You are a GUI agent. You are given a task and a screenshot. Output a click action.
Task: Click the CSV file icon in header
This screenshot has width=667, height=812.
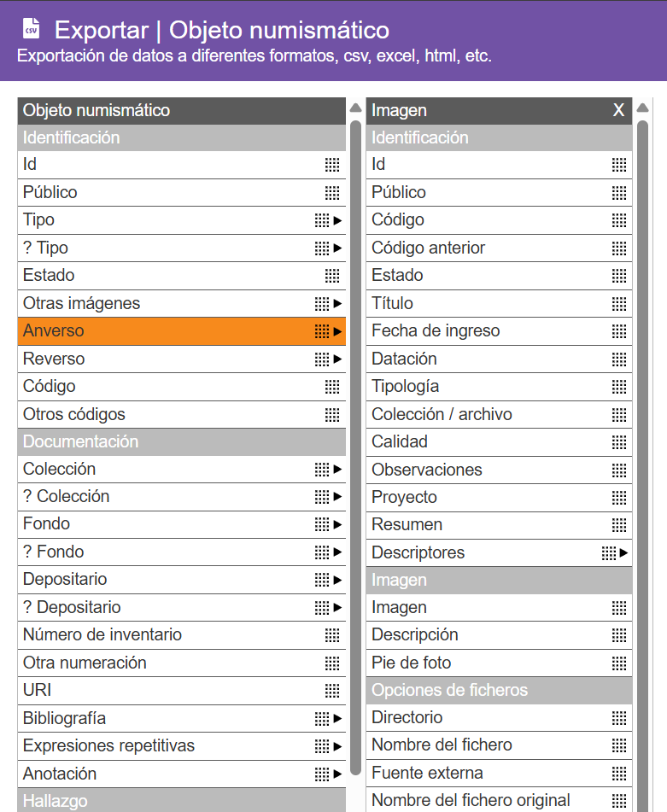[x=32, y=29]
